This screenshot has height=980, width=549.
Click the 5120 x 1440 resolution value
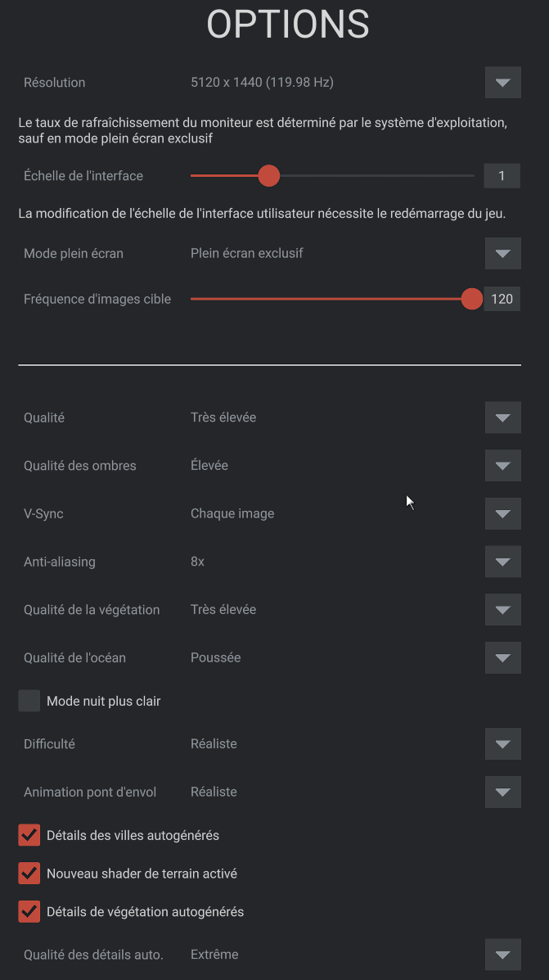(x=262, y=83)
